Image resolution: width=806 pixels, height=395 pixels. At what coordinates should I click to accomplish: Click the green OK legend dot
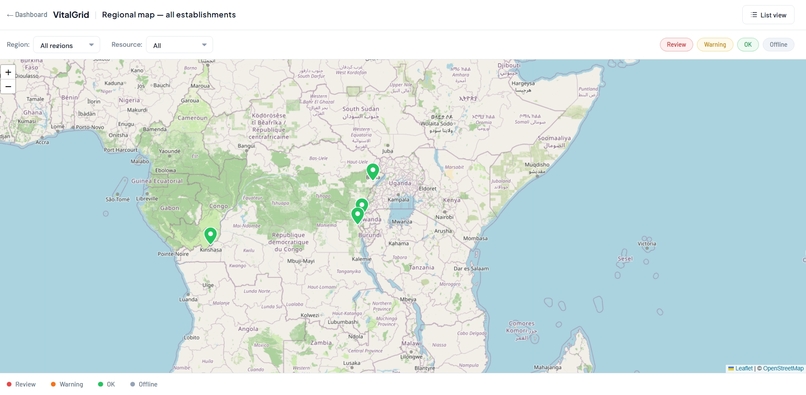tap(100, 384)
